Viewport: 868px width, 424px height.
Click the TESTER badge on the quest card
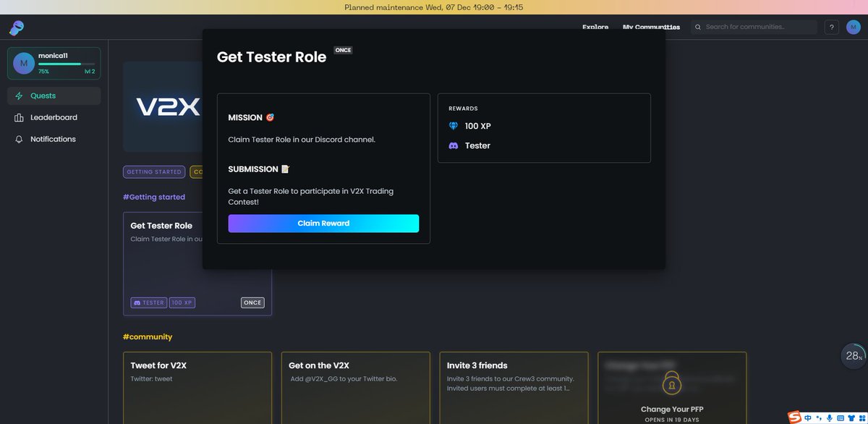(x=149, y=302)
